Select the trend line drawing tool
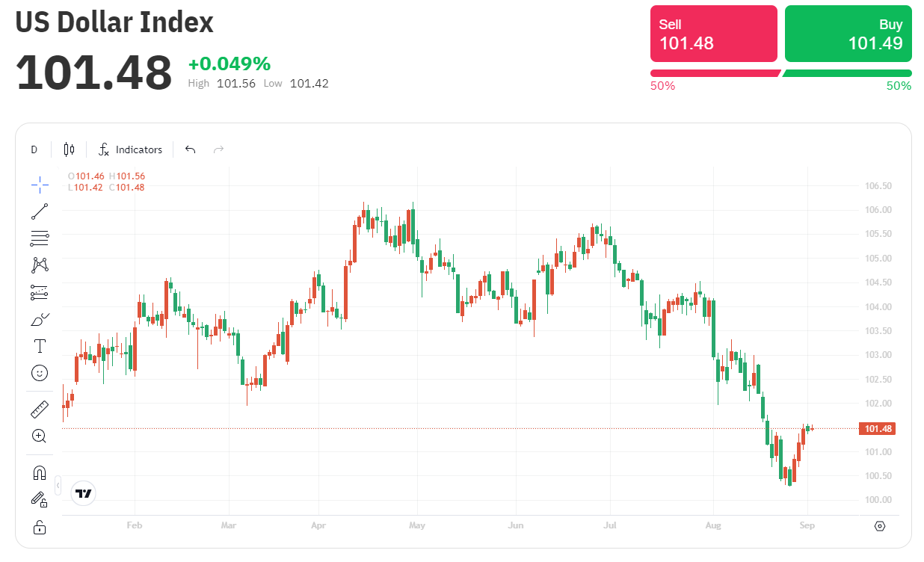This screenshot has height=562, width=924. click(40, 211)
